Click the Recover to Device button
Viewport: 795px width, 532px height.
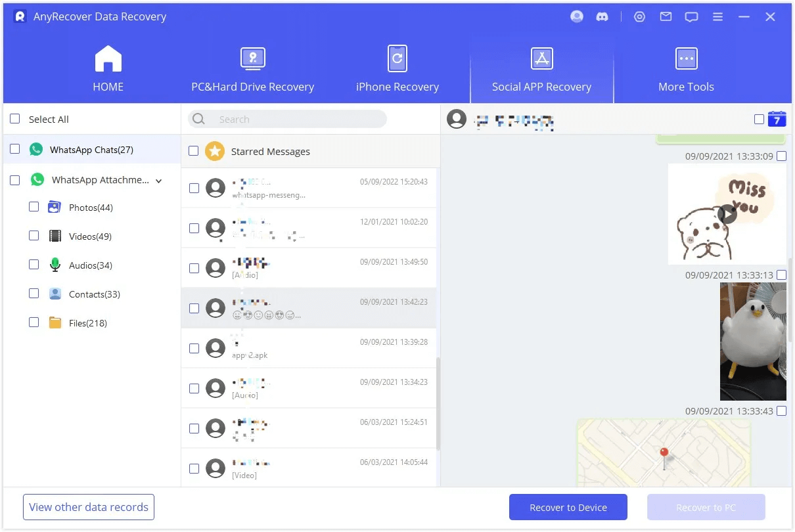point(568,507)
